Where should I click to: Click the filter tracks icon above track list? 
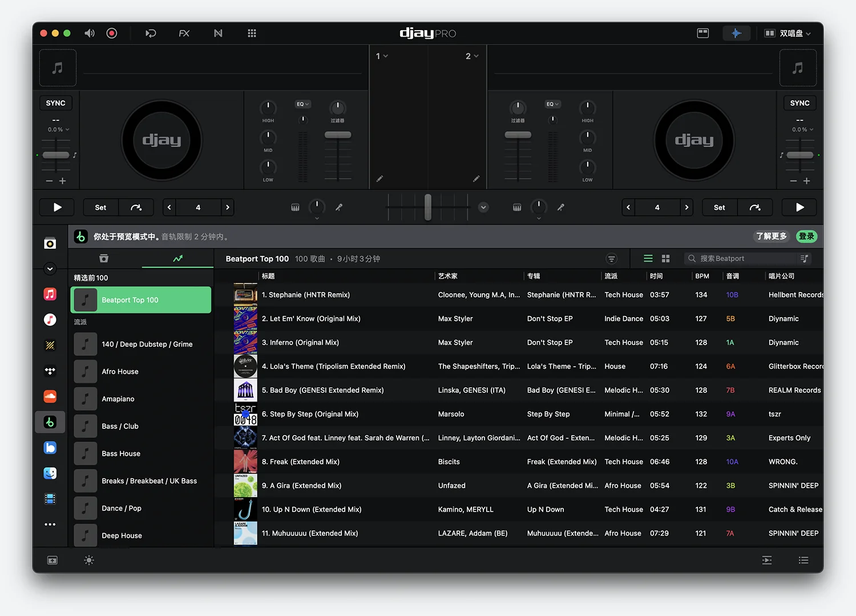611,259
